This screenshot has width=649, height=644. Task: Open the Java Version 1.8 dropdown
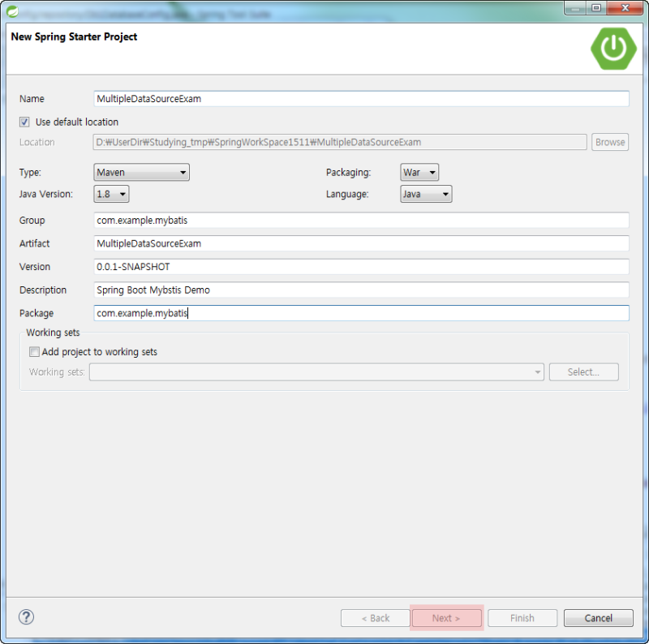point(111,194)
